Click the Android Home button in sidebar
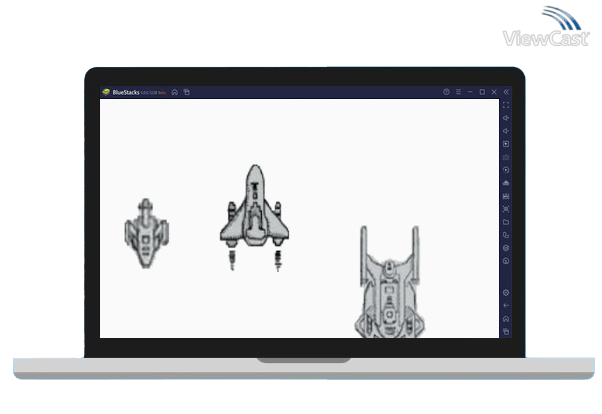Image resolution: width=602 pixels, height=414 pixels. point(506,319)
